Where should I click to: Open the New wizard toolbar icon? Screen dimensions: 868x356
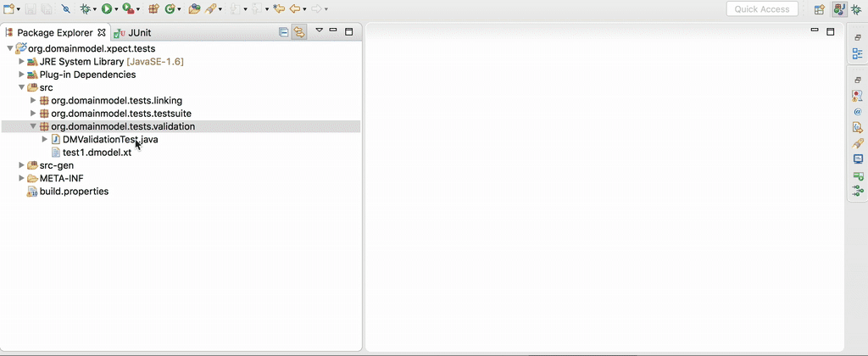pos(8,8)
